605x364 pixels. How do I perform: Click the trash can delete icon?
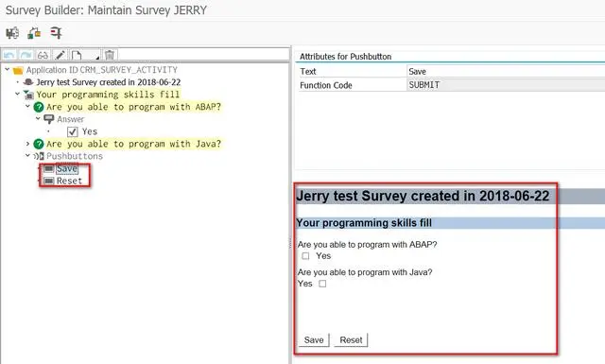[110, 55]
